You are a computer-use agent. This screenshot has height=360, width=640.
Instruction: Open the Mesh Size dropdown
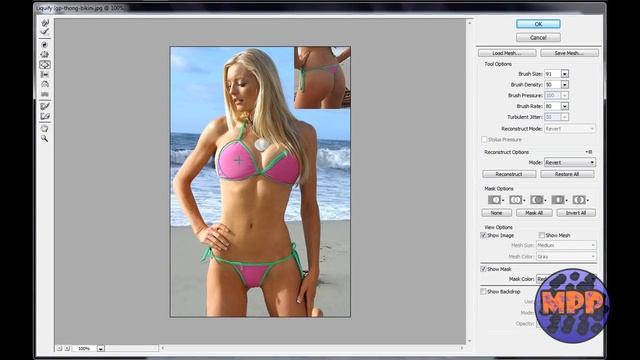(x=566, y=245)
